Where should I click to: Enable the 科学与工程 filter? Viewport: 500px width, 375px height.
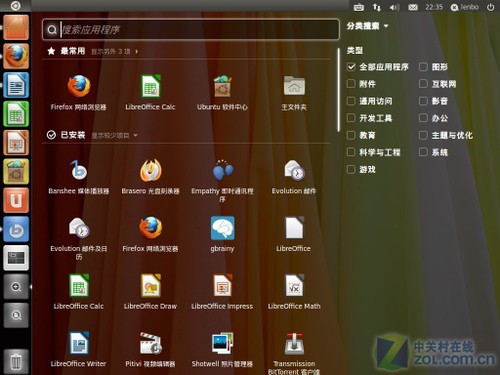pyautogui.click(x=351, y=152)
